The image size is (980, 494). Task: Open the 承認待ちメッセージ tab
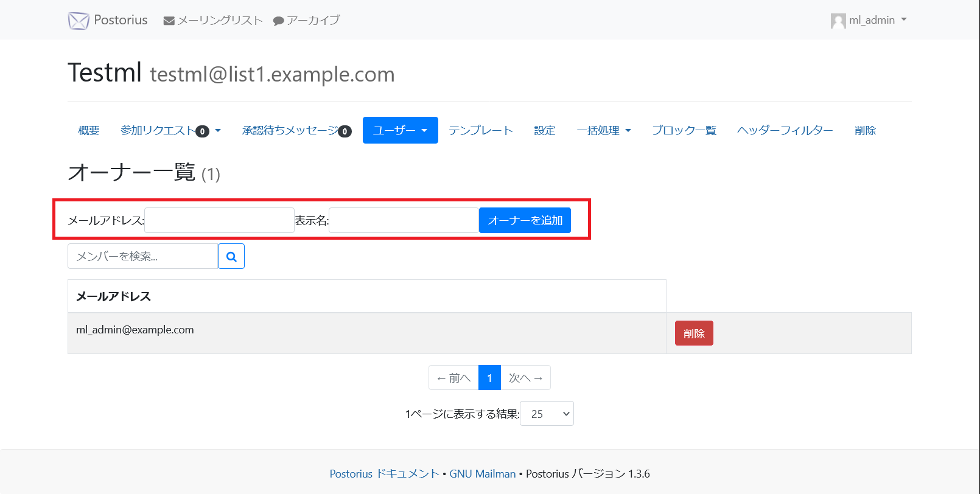pos(297,130)
